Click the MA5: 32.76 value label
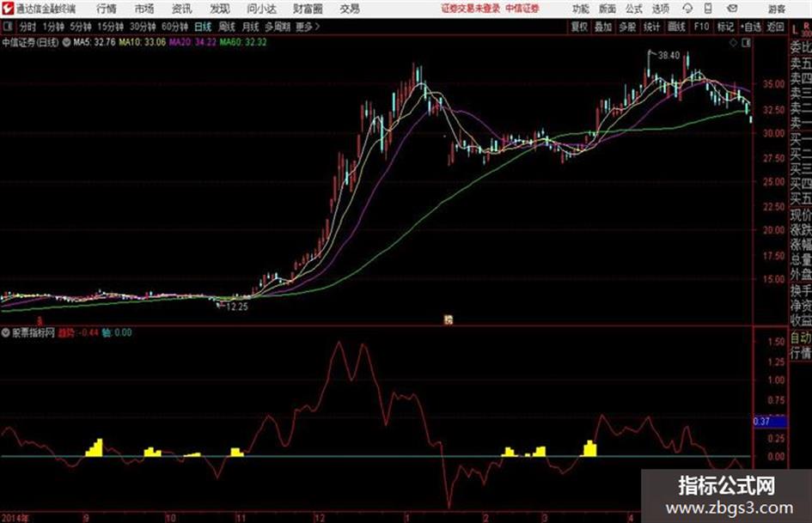 95,42
